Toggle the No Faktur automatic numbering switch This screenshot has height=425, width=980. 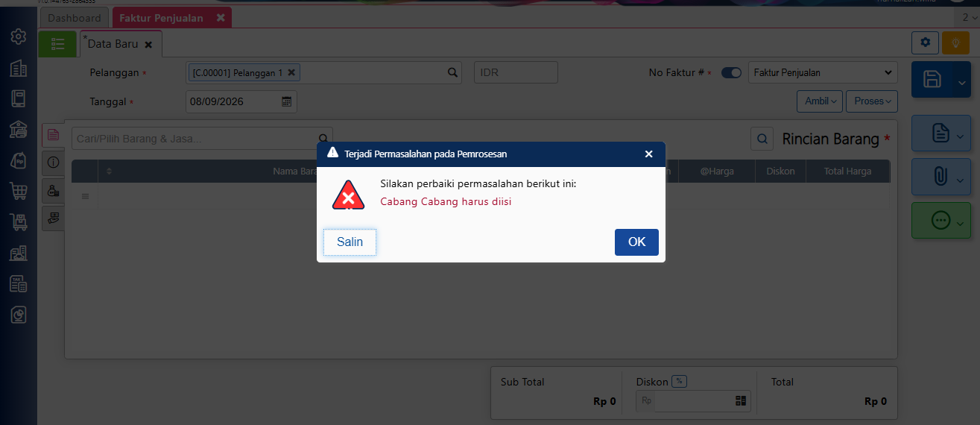click(x=731, y=72)
